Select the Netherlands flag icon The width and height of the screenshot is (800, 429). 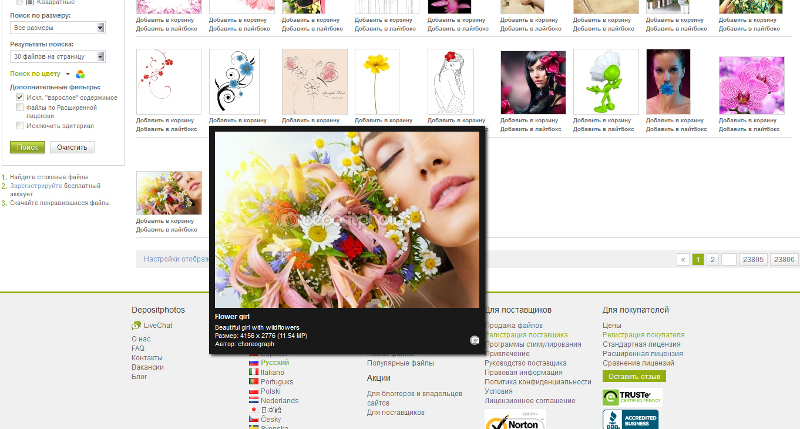click(254, 400)
